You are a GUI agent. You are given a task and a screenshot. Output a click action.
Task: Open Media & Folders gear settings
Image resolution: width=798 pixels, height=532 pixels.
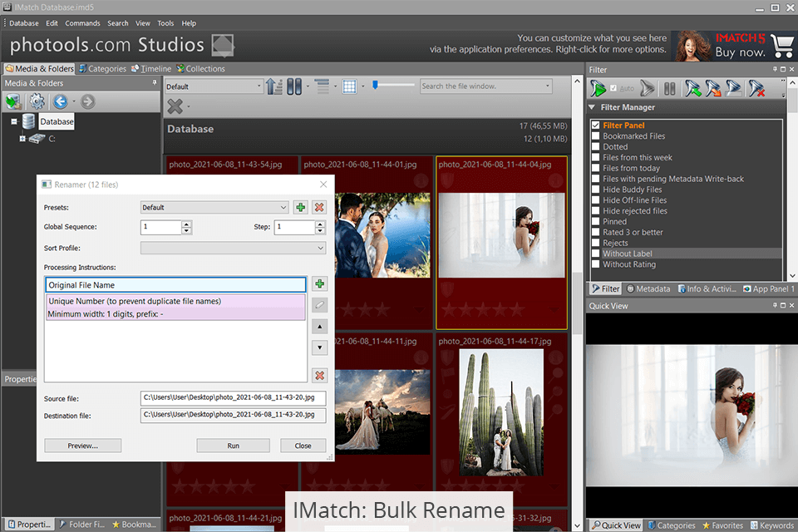(37, 101)
